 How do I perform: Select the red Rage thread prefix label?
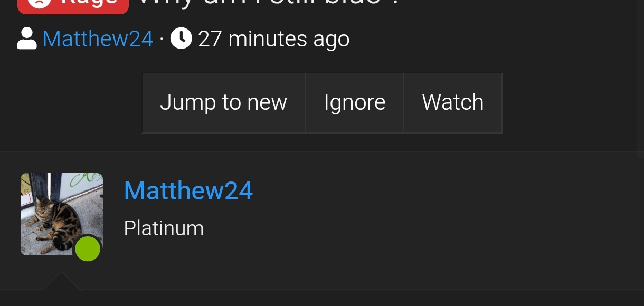tap(73, 5)
